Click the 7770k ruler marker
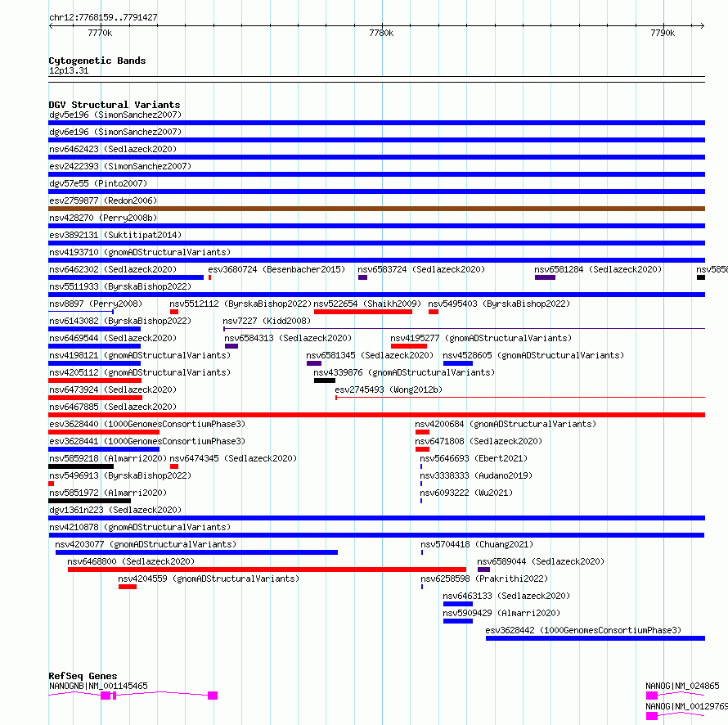Screen dimensions: 728x725 click(100, 33)
